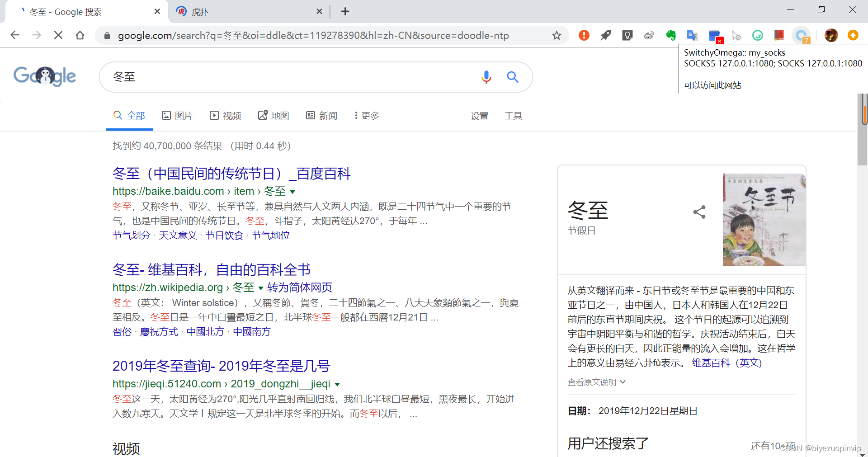Click the share icon in the knowledge panel
The height and width of the screenshot is (457, 868).
tap(699, 212)
